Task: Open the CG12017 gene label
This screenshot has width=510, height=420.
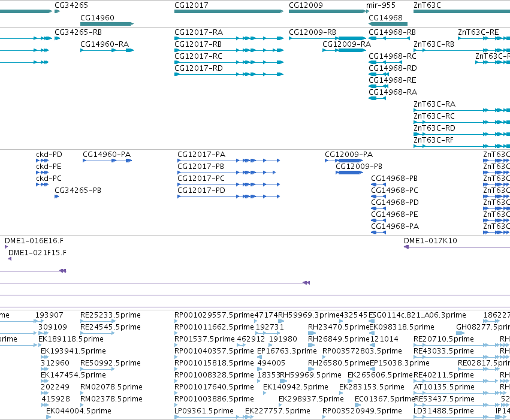Action: (x=191, y=5)
